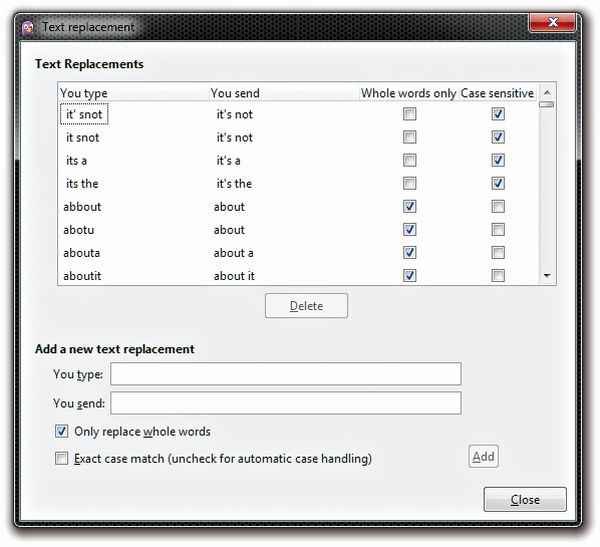Click the "about it" replacement cell
600x547 pixels.
coord(234,276)
